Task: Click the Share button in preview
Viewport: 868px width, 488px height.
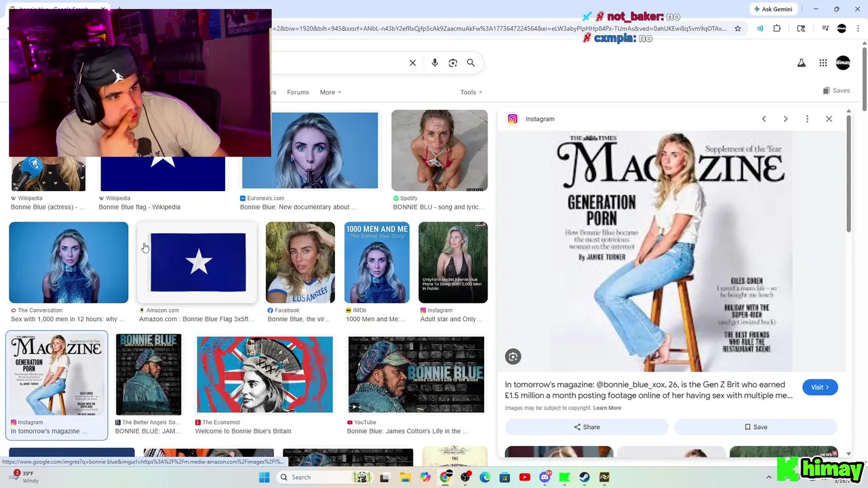Action: [587, 427]
